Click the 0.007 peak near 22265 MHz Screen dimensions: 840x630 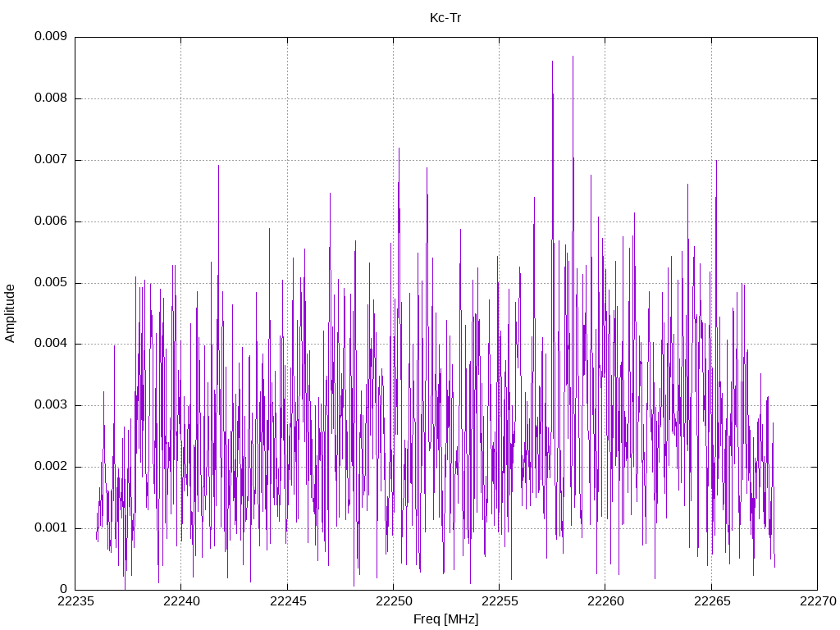pyautogui.click(x=716, y=162)
